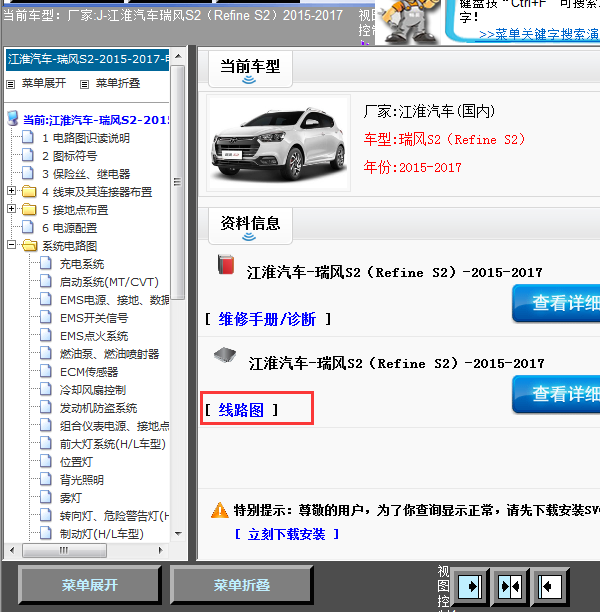The image size is (600, 612).
Task: Click the sidebar vertical scrollbar thumb
Action: pyautogui.click(x=178, y=182)
